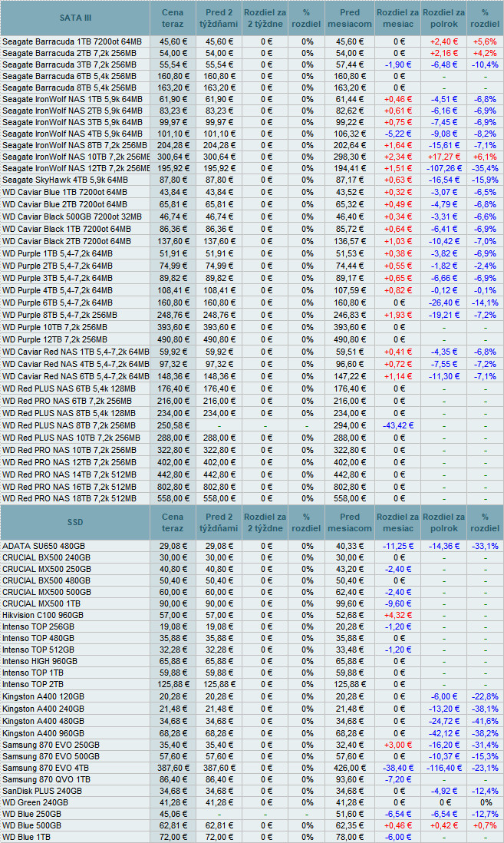Select Kingston A400 960GB row name
This screenshot has width=504, height=843.
point(43,733)
